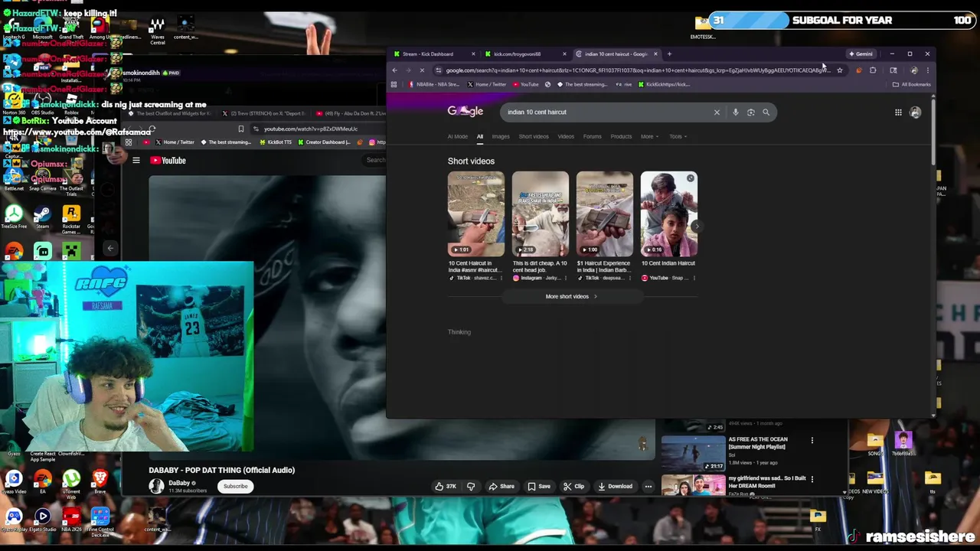This screenshot has width=980, height=551.
Task: Play 'This is dirt cheap' Instagram short
Action: 541,214
